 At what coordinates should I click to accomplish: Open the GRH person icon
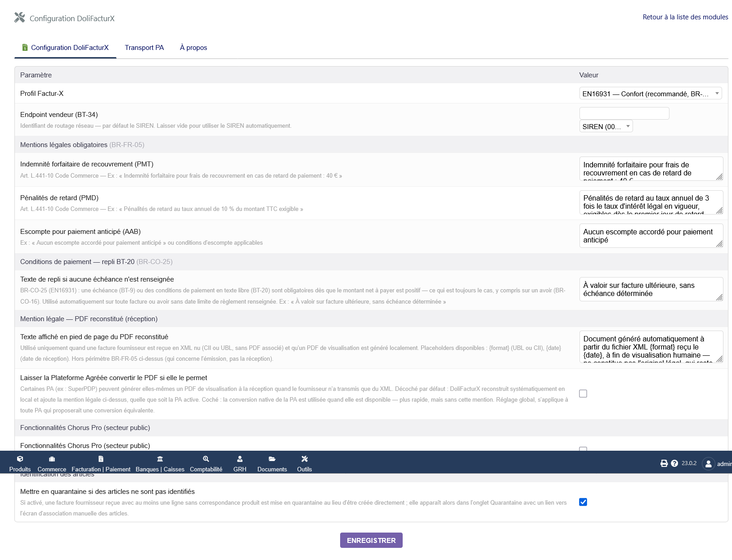coord(240,459)
